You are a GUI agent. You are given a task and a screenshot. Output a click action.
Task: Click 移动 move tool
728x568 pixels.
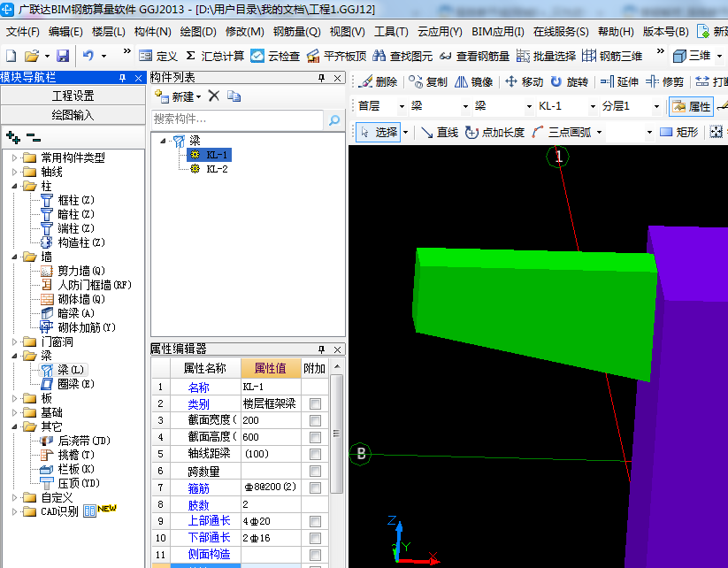[x=524, y=81]
